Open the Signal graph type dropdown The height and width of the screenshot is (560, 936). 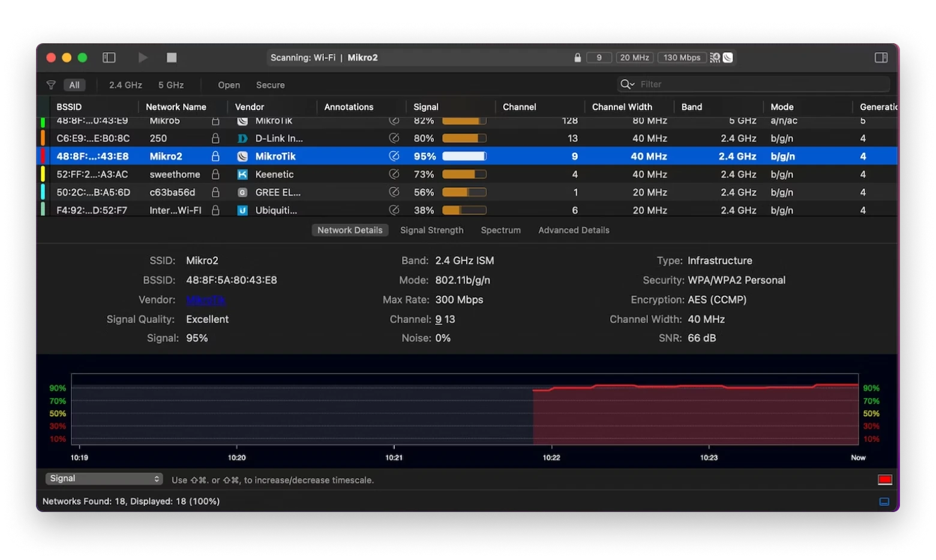(x=104, y=478)
